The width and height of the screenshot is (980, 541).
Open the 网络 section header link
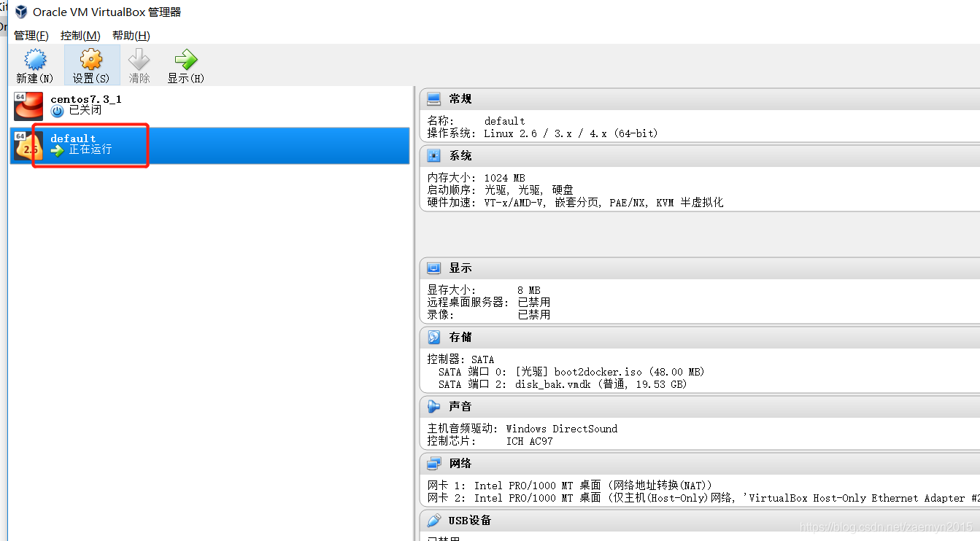[460, 464]
